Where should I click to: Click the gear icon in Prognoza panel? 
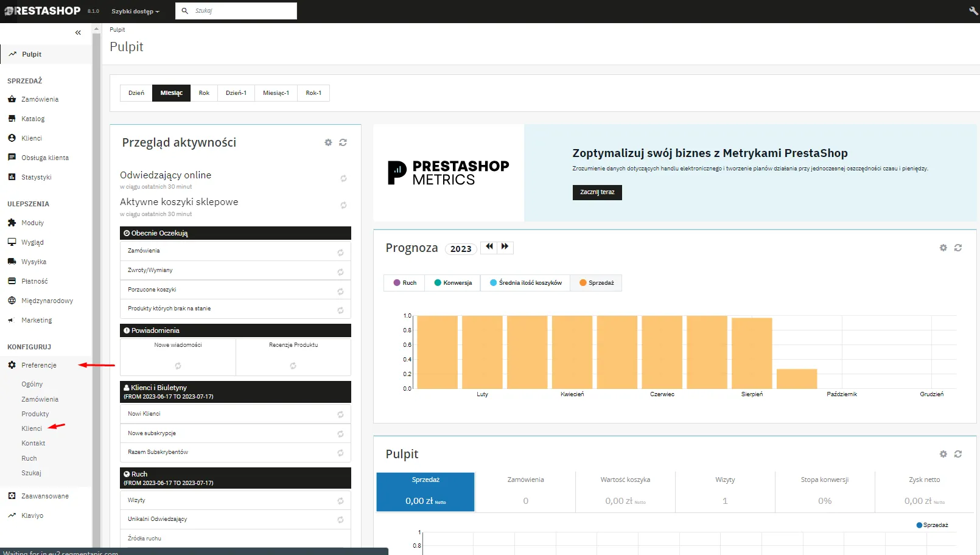point(943,248)
